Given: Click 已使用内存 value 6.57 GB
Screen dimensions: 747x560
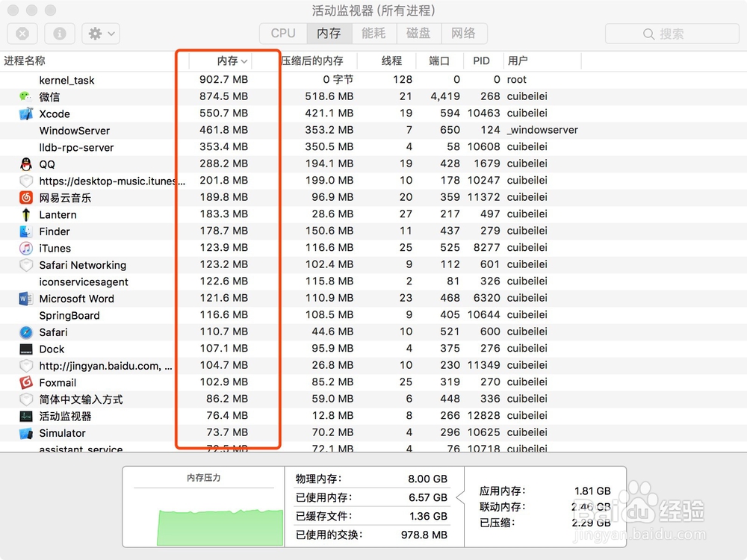Looking at the screenshot, I should click(427, 497).
